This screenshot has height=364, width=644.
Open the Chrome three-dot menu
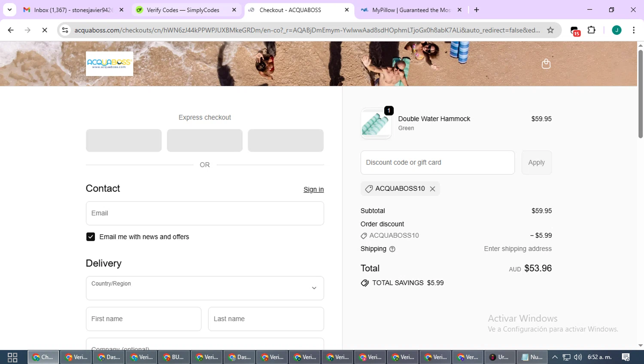coord(634,30)
